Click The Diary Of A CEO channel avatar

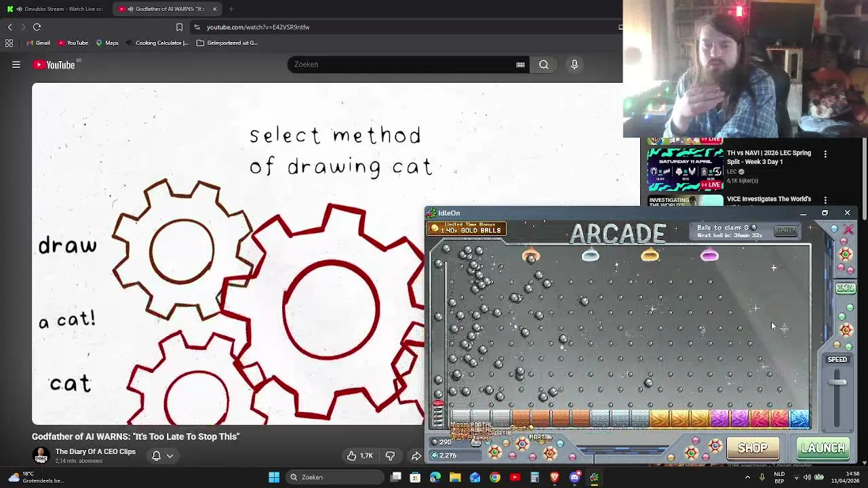click(41, 455)
